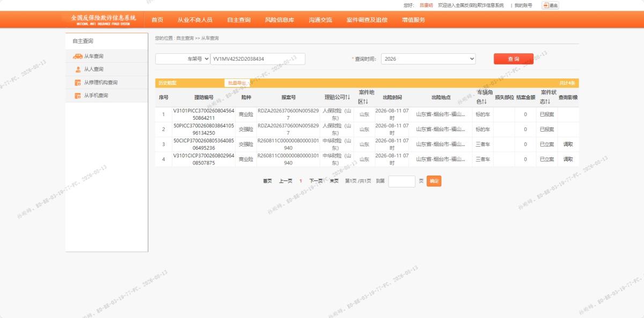The image size is (644, 318).
Task: Click the 退出 logout icon button
Action: pos(551,5)
